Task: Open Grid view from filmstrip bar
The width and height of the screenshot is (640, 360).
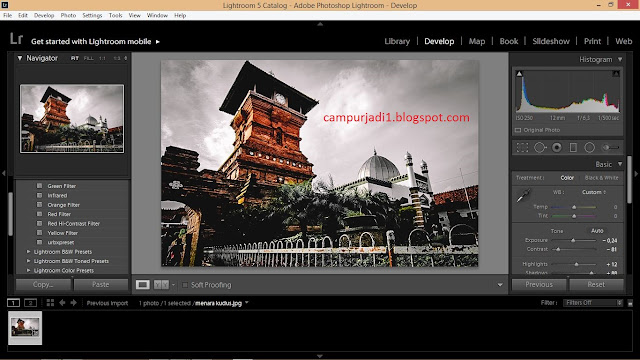Action: [50, 302]
